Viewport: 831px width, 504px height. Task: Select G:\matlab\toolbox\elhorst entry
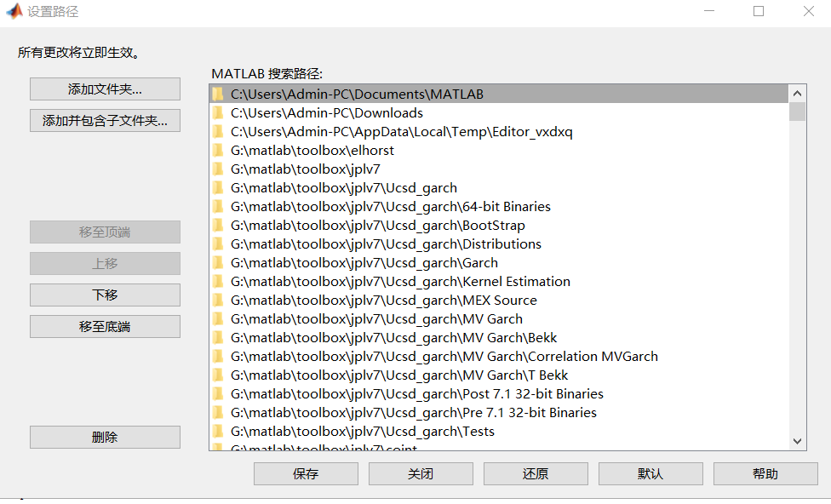[499, 151]
